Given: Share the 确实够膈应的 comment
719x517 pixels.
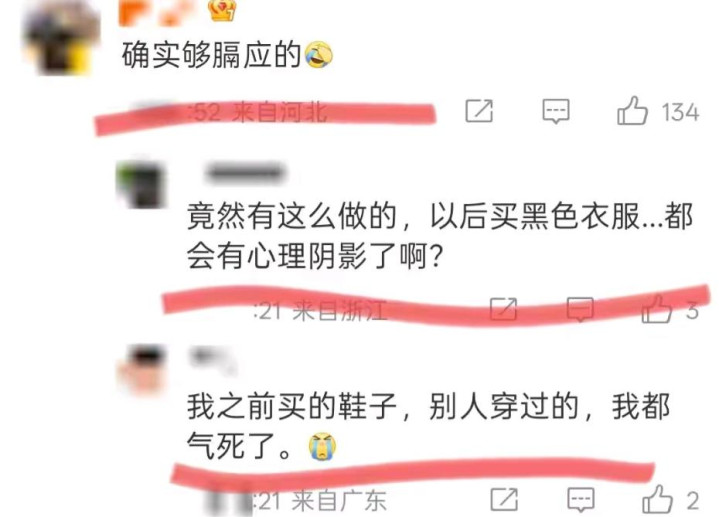Looking at the screenshot, I should (x=479, y=111).
